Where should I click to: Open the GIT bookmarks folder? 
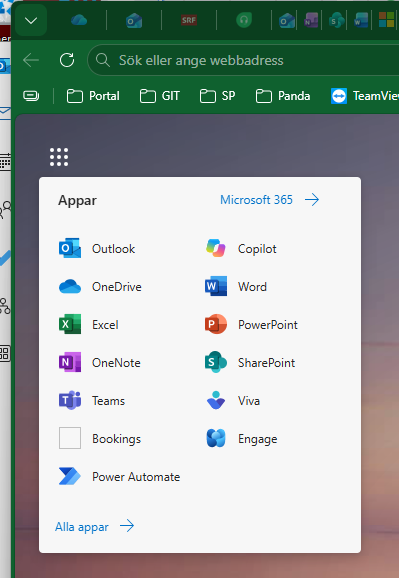tap(160, 96)
